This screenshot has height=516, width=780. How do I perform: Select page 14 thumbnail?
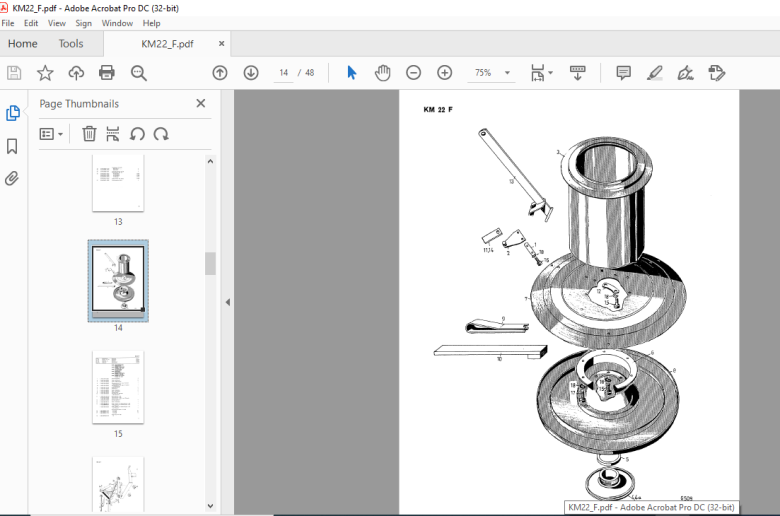(x=118, y=281)
